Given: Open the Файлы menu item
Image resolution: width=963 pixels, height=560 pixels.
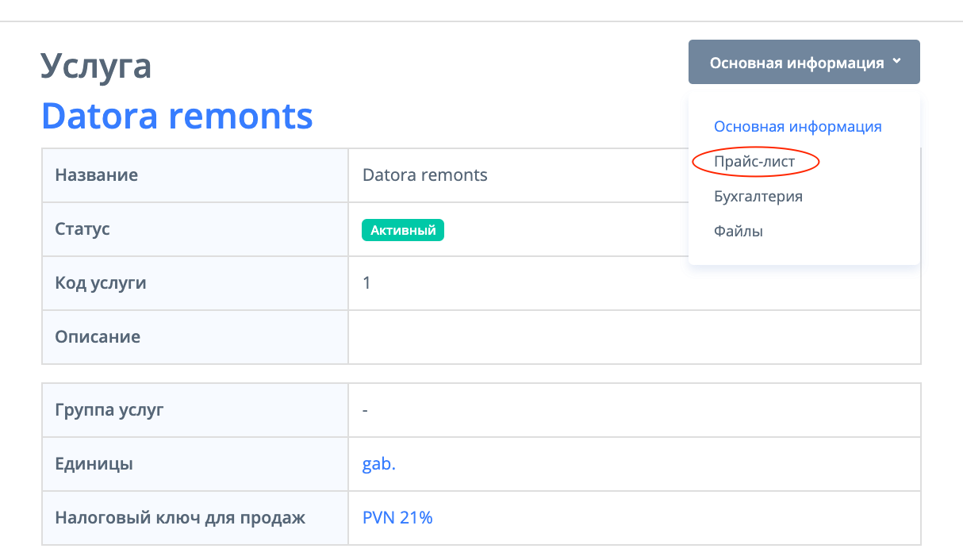Looking at the screenshot, I should click(x=738, y=232).
